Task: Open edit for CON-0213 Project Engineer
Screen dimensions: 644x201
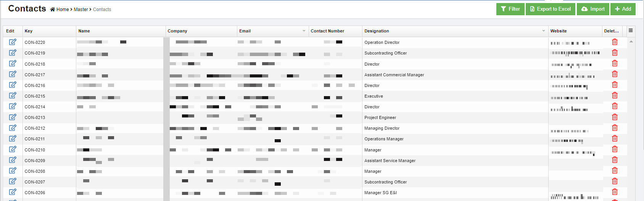Action: 13,117
